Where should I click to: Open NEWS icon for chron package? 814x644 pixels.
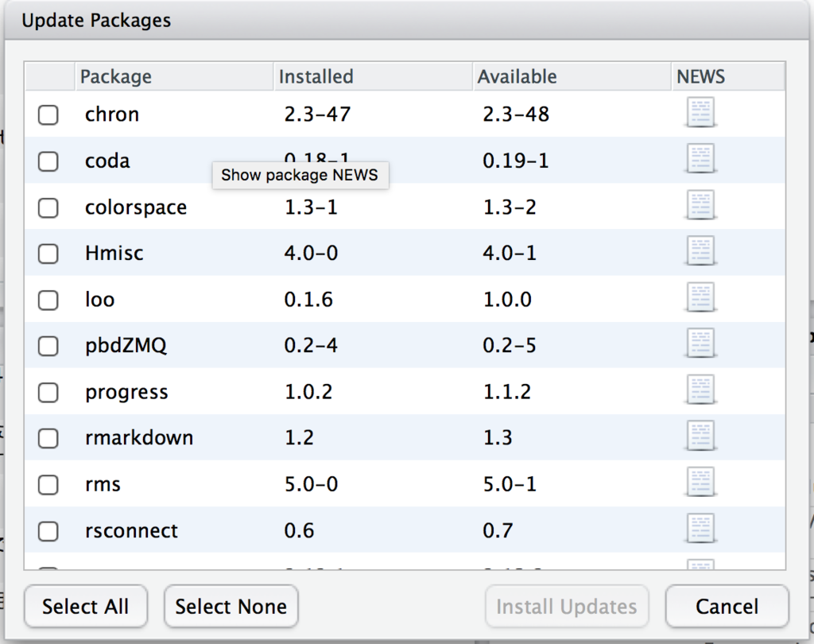pos(701,112)
